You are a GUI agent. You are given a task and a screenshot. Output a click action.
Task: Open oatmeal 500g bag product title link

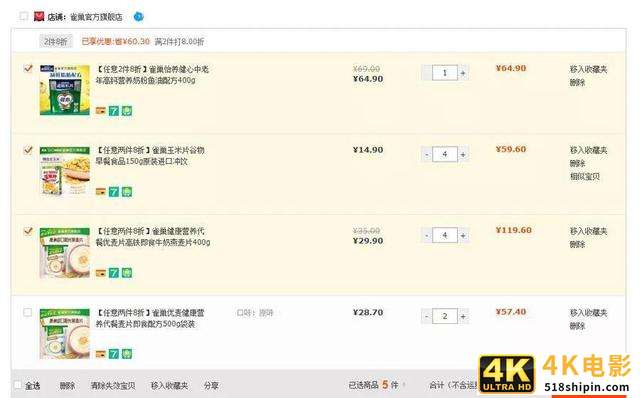point(149,318)
